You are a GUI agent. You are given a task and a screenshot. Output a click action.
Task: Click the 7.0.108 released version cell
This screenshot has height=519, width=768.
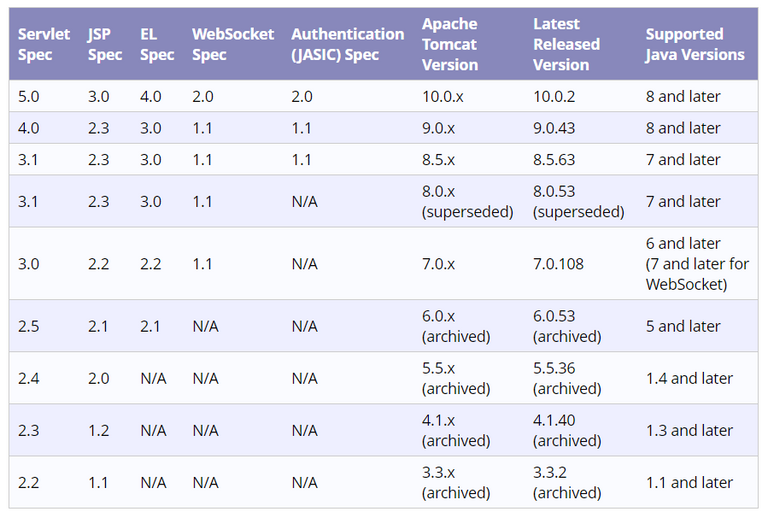point(558,264)
